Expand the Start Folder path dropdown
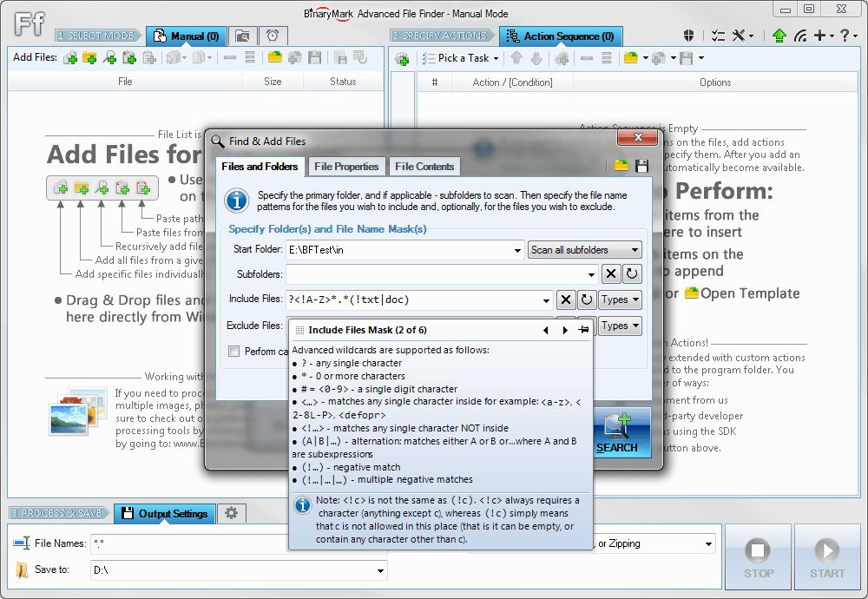 (517, 250)
